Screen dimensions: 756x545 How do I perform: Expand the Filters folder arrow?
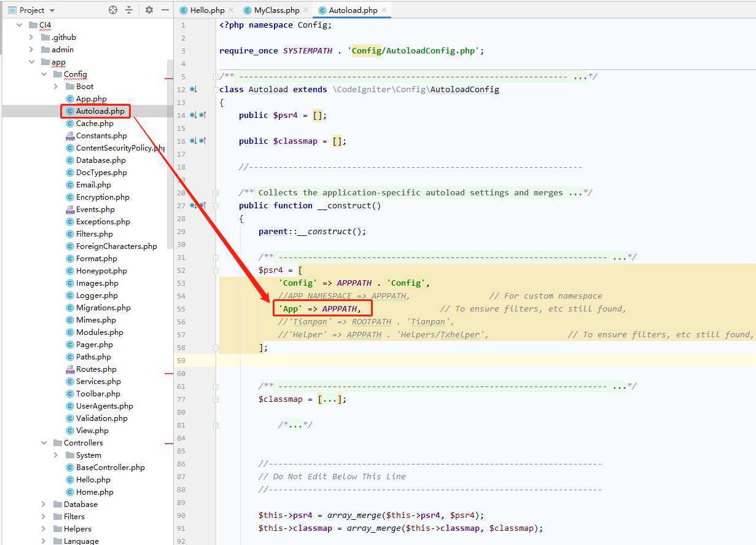pos(44,517)
